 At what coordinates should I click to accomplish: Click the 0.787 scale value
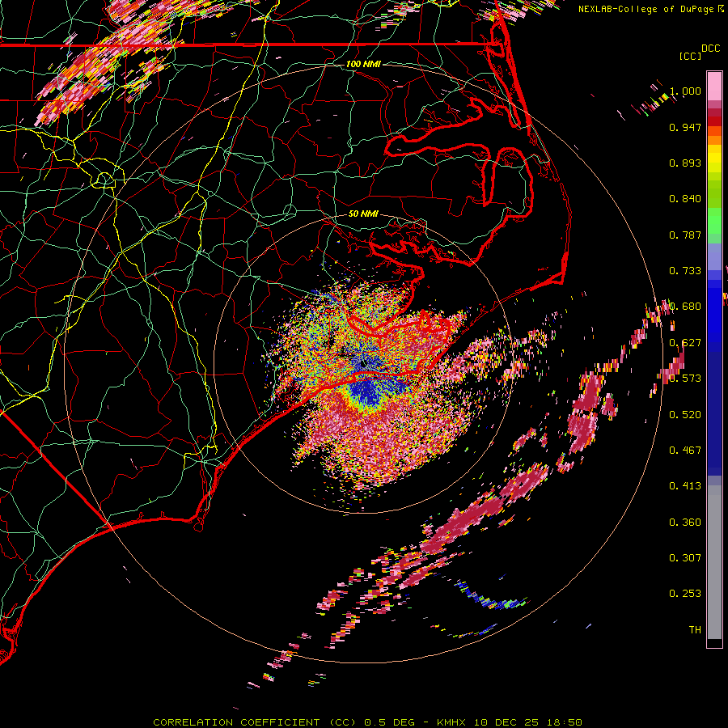point(685,235)
